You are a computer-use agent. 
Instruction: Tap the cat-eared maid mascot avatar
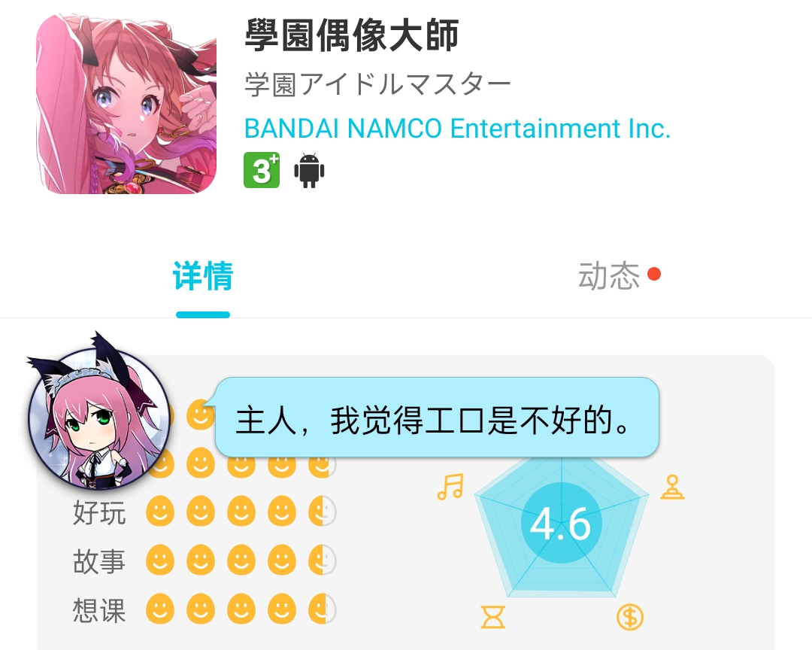click(x=97, y=412)
